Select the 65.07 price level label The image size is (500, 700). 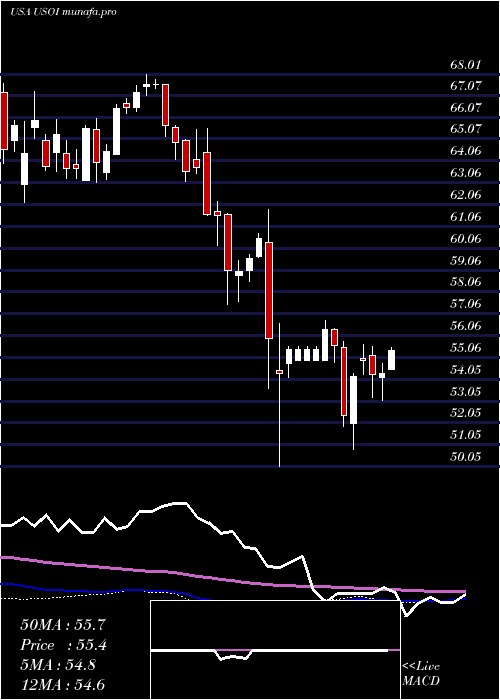point(466,129)
